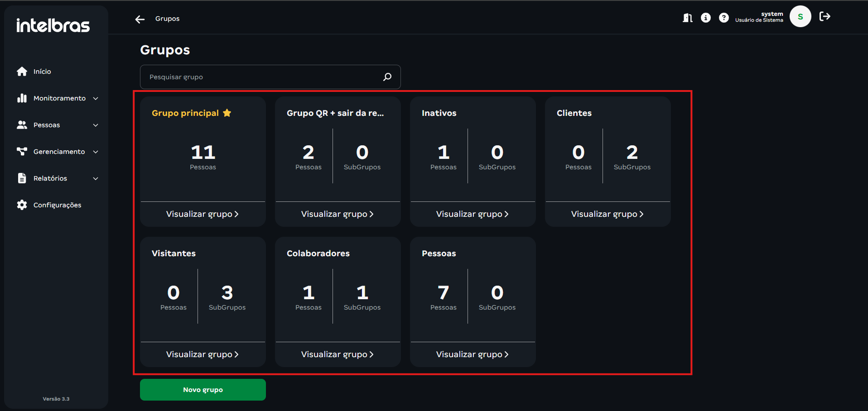
Task: Open the door icon in top bar
Action: [x=687, y=18]
